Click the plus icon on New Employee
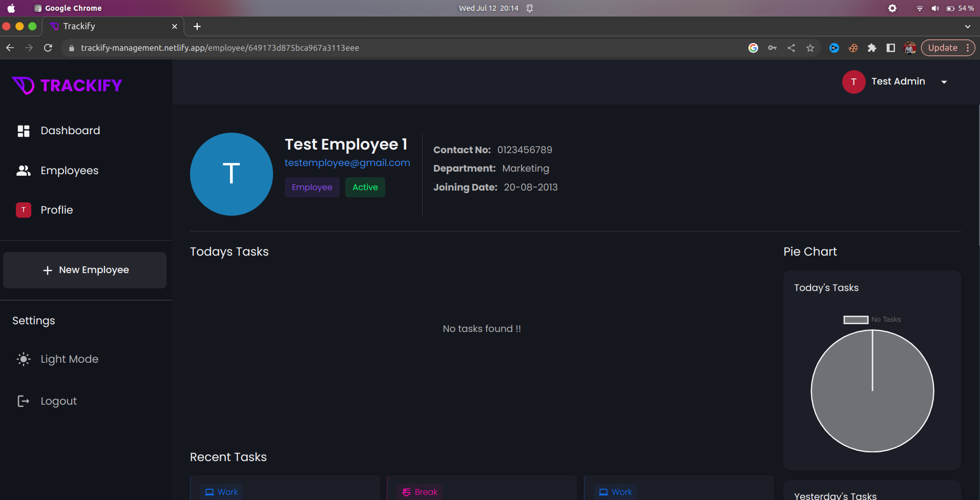This screenshot has width=980, height=500. point(48,270)
